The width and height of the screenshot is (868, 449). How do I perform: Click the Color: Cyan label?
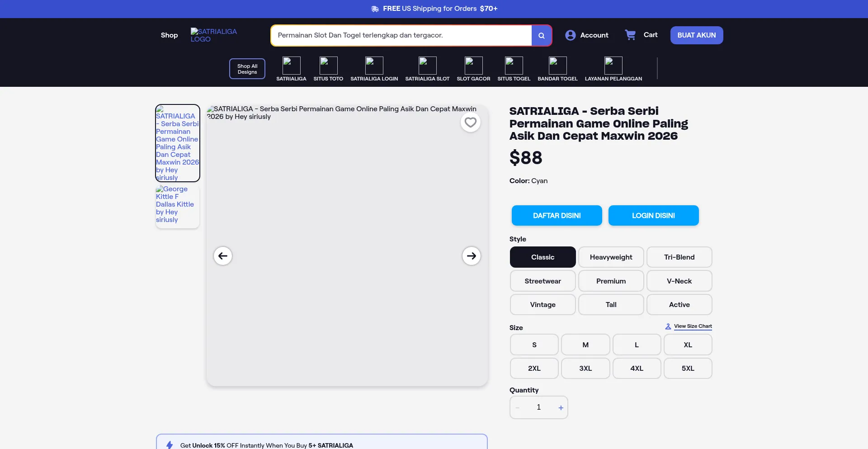(528, 181)
